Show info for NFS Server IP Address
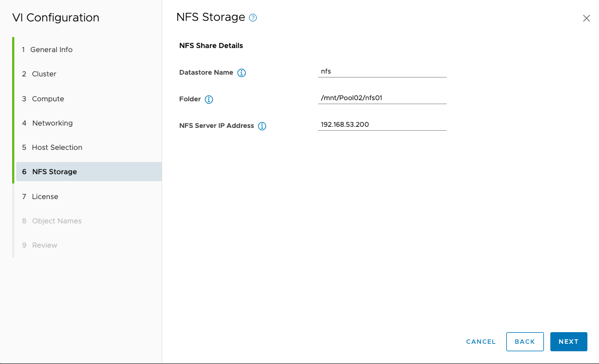Screen dimensions: 599x364 (262, 126)
